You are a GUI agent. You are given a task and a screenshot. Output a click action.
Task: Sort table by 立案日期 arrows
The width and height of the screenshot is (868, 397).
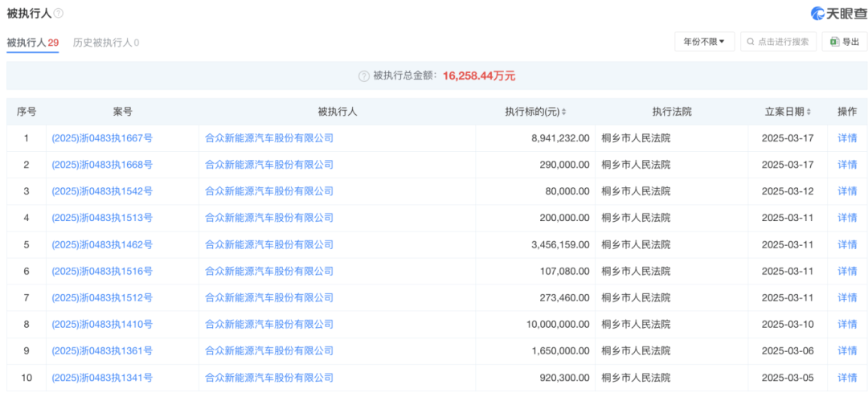click(x=809, y=112)
